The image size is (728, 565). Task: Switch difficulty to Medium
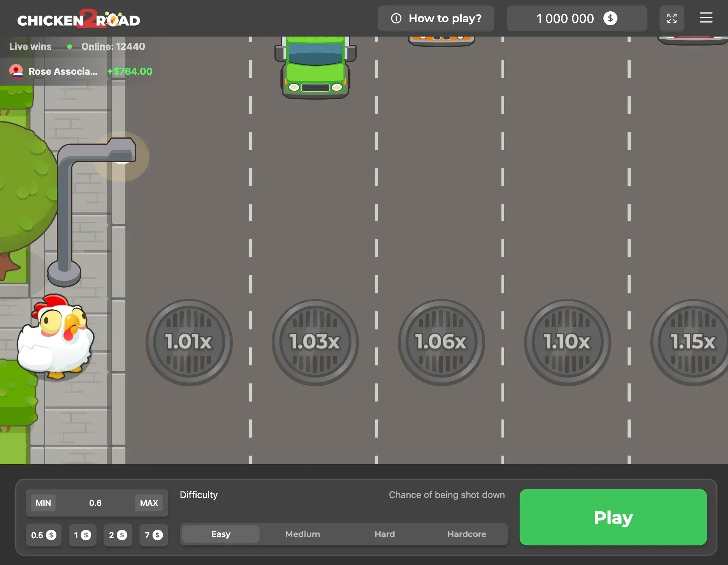[302, 534]
